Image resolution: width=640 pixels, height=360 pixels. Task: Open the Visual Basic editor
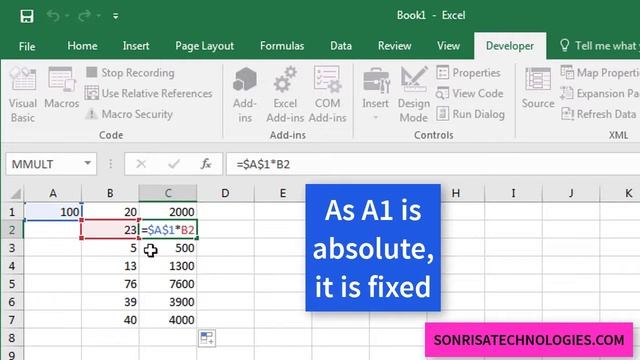pos(23,95)
